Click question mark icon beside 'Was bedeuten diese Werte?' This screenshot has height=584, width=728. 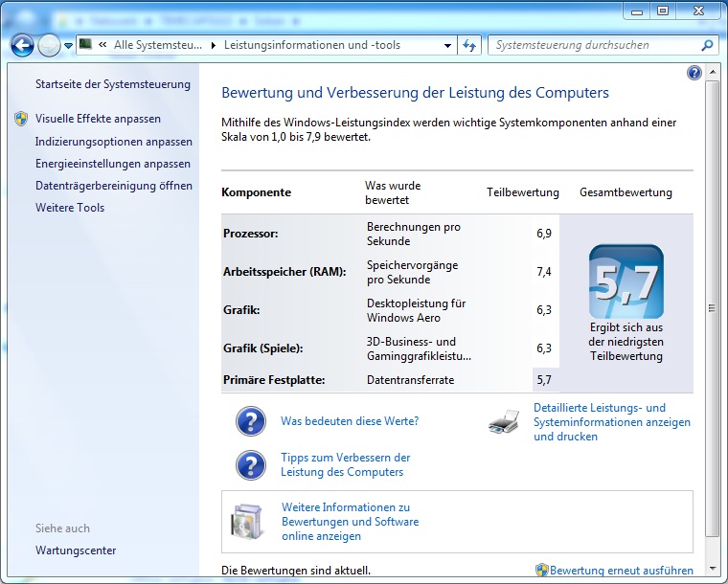(251, 421)
